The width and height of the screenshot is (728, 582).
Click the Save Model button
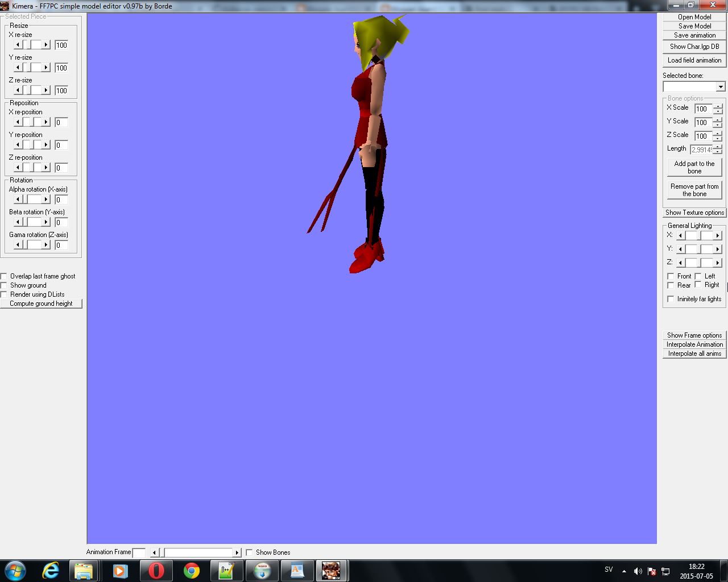(694, 26)
